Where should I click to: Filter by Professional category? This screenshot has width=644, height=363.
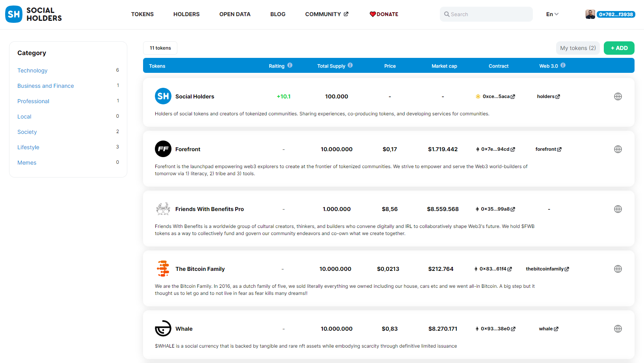coord(33,101)
